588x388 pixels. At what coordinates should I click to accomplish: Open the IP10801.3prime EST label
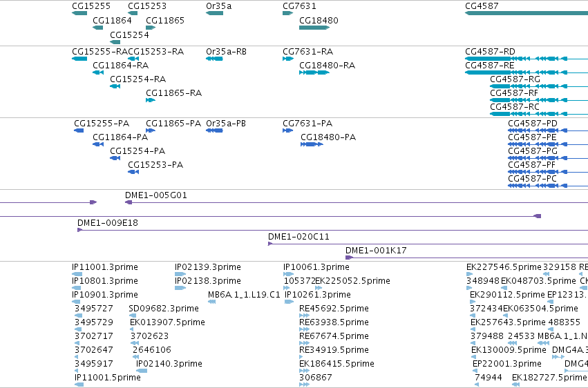[x=105, y=281]
